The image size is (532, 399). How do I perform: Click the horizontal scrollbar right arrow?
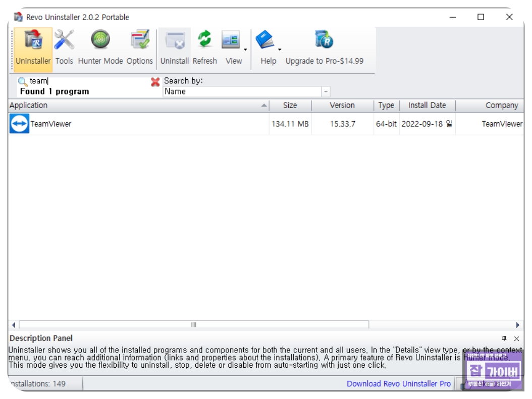(518, 325)
